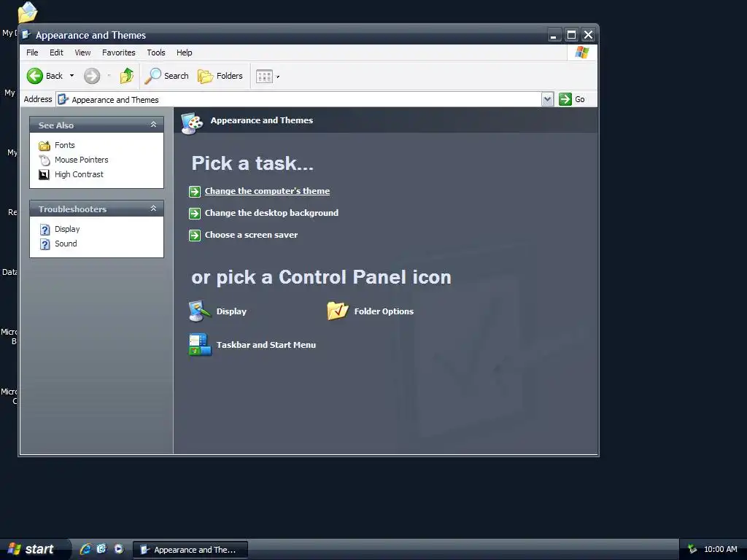The height and width of the screenshot is (560, 747).
Task: Launch Windows Media Player from Quick Launch
Action: click(119, 549)
